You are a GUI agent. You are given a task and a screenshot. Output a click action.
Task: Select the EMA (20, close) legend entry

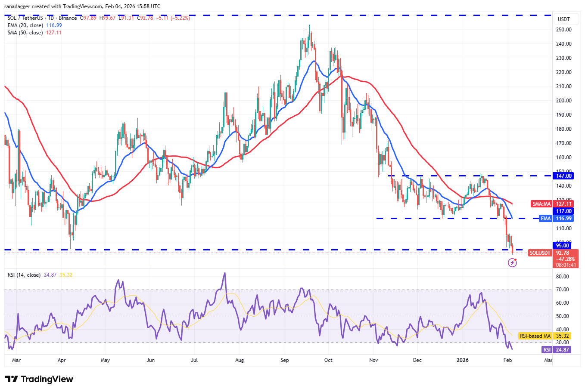click(25, 25)
